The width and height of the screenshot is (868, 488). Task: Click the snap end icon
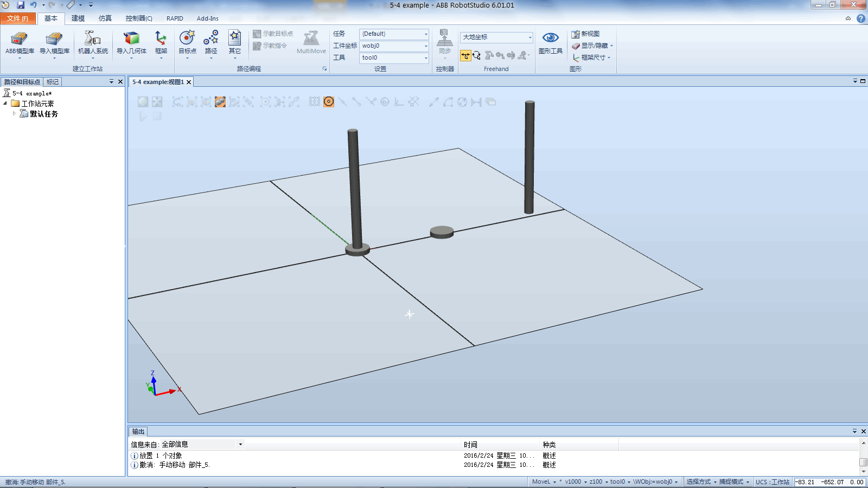coord(356,102)
